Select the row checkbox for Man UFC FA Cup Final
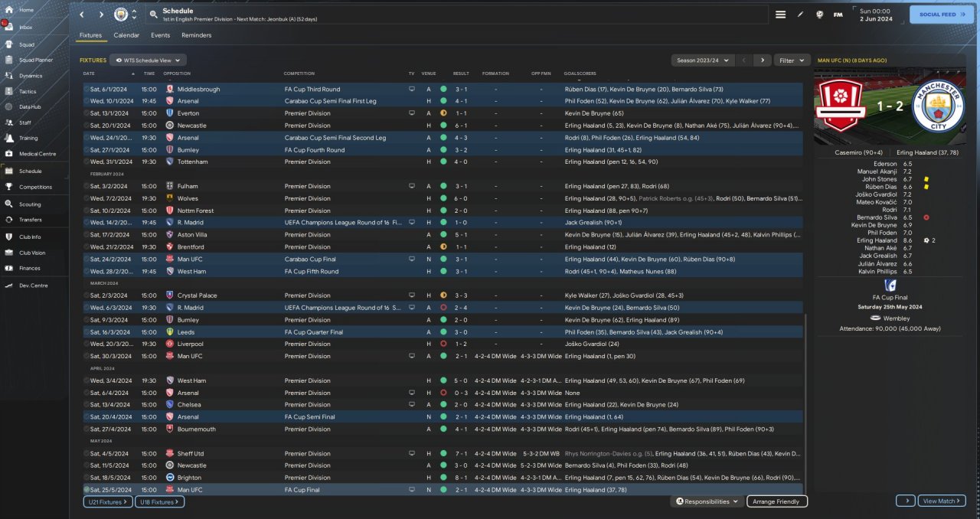The height and width of the screenshot is (519, 980). [87, 490]
